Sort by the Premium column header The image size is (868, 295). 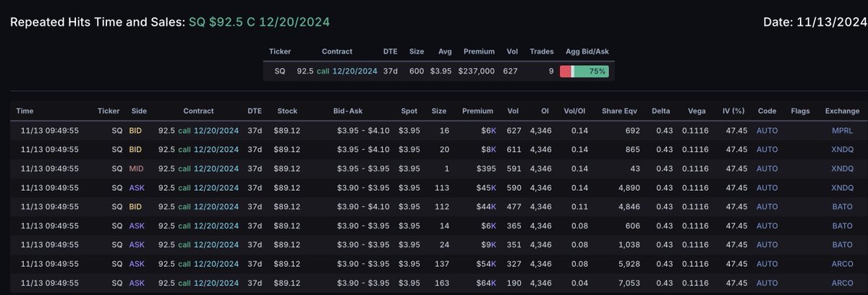pos(478,111)
